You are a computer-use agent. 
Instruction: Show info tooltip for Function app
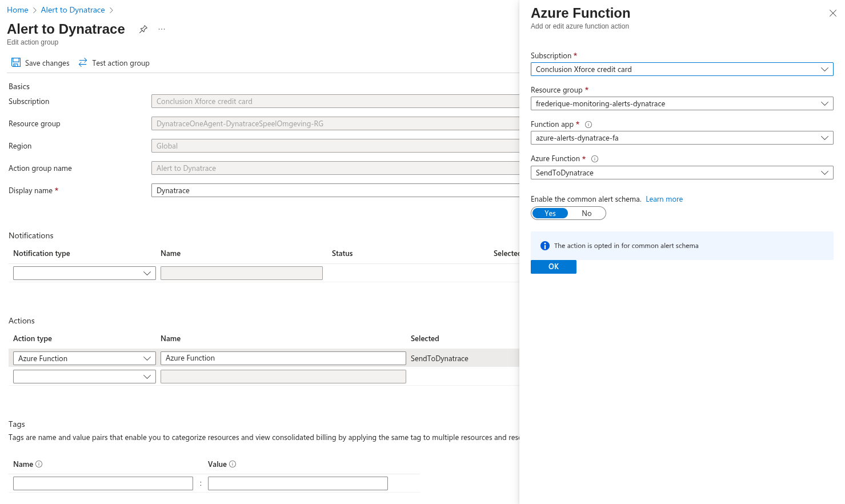[x=588, y=125]
